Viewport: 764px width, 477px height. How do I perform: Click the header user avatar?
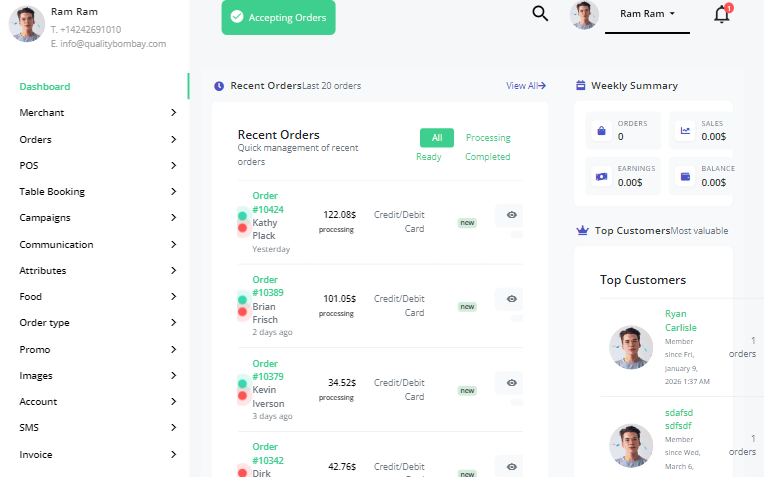coord(584,15)
